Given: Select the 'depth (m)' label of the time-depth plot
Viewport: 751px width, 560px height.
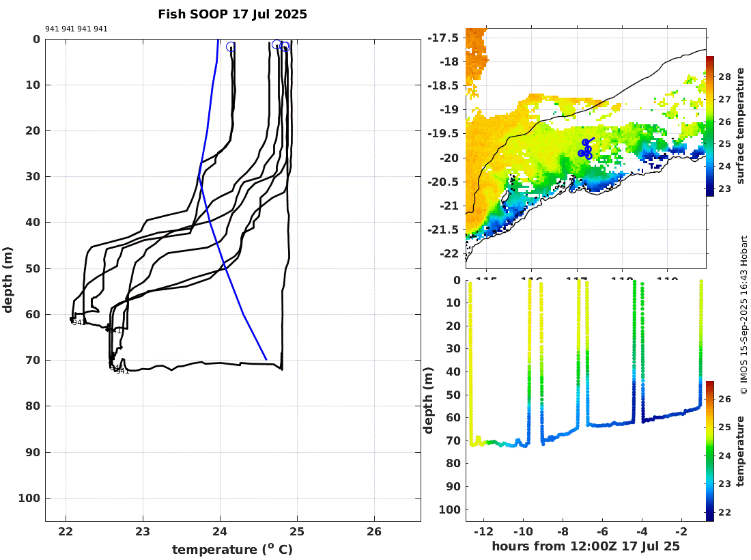Looking at the screenshot, I should 427,400.
